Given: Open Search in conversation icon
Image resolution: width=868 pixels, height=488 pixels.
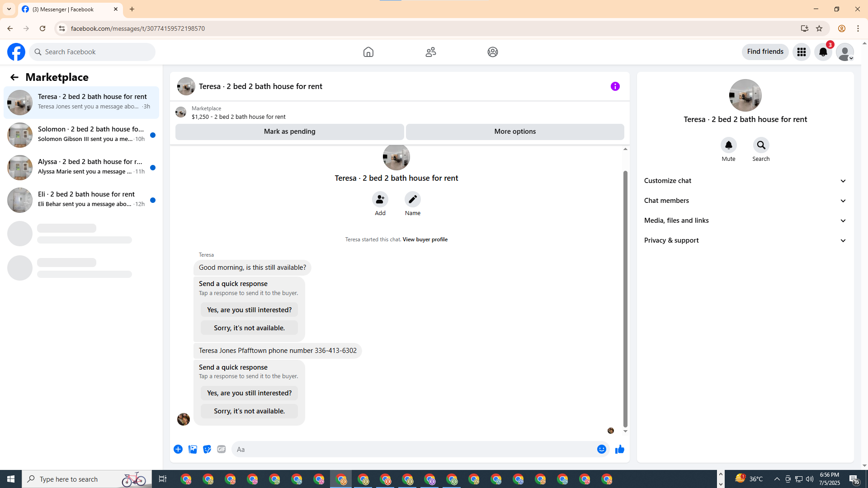Looking at the screenshot, I should pyautogui.click(x=761, y=145).
